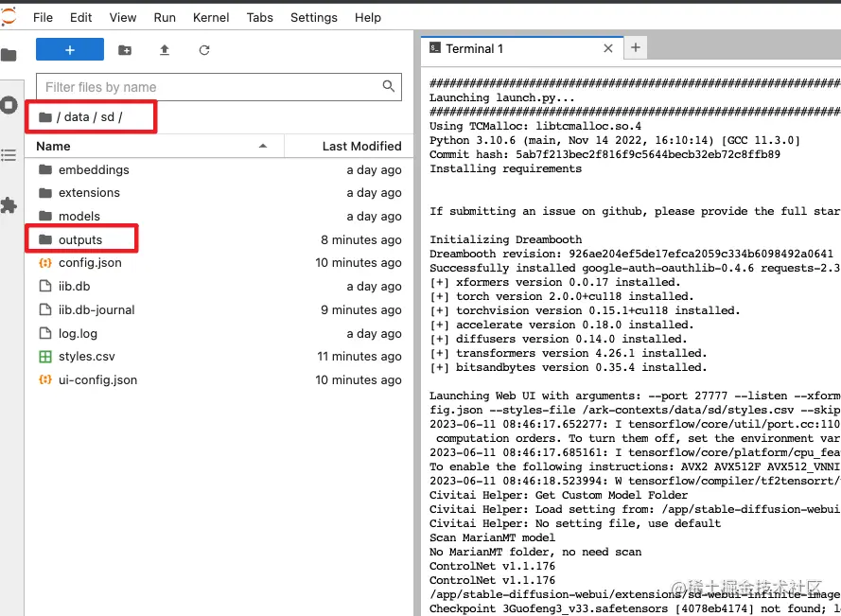Select the iib.db file name
841x616 pixels.
pos(74,286)
